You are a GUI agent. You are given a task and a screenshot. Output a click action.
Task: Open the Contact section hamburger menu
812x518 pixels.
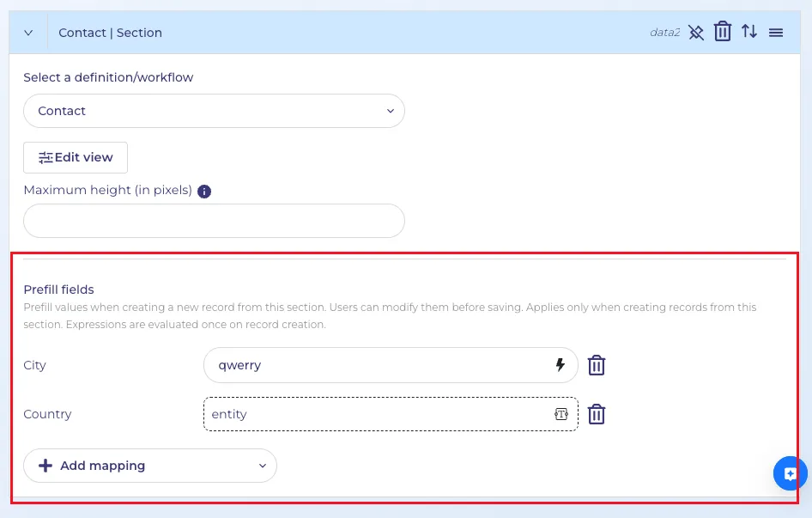click(x=776, y=33)
